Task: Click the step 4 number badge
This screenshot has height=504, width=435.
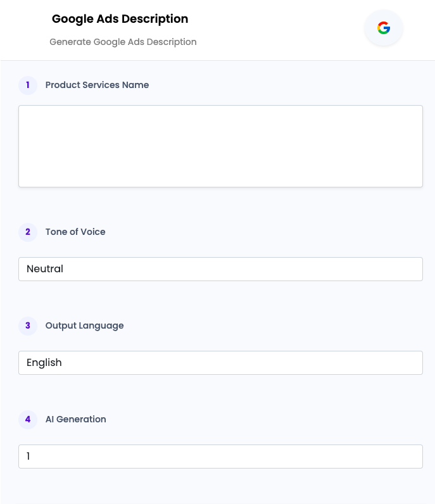Action: pyautogui.click(x=28, y=419)
